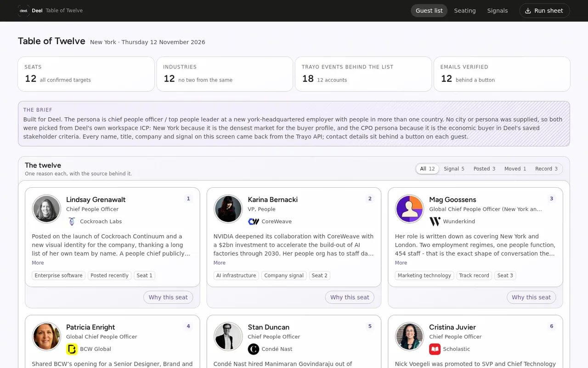Viewport: 588px width, 368px height.
Task: Click the CoreWeave company logo
Action: 254,221
